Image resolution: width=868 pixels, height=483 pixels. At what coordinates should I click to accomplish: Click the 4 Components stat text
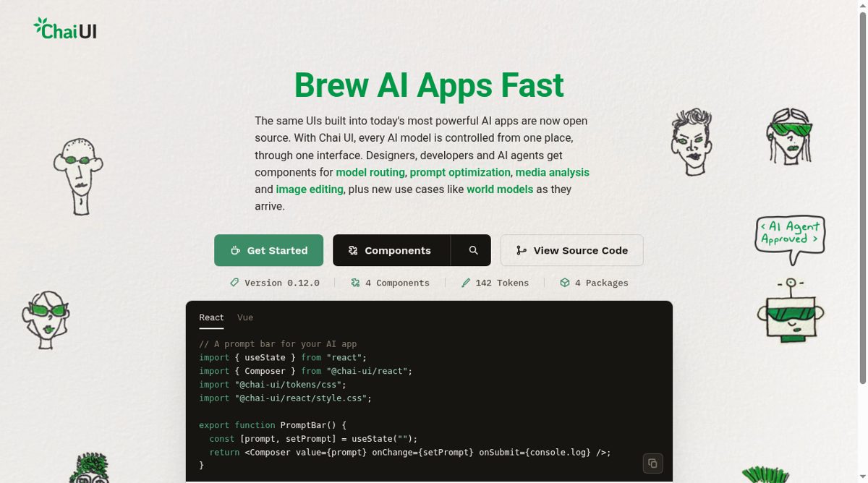(397, 283)
